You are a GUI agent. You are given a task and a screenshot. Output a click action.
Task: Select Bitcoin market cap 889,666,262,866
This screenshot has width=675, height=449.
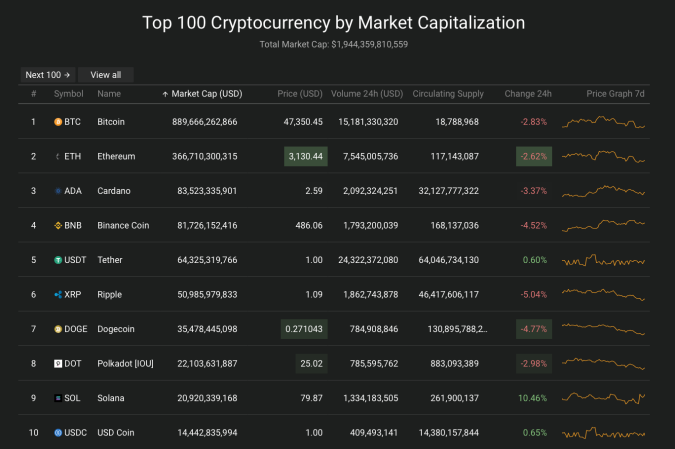tap(204, 122)
